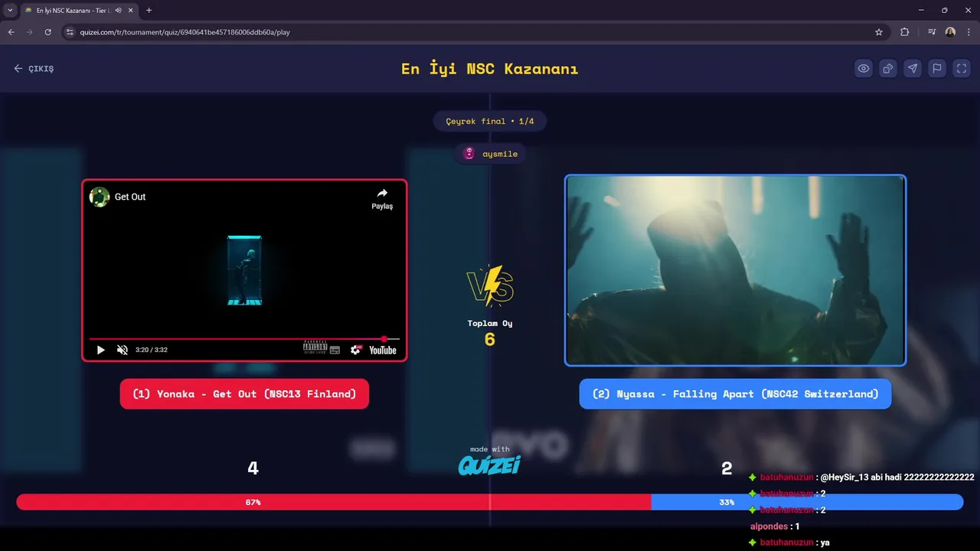Viewport: 980px width, 551px height.
Task: Toggle fullscreen mode icon in quiz header
Action: tap(962, 69)
